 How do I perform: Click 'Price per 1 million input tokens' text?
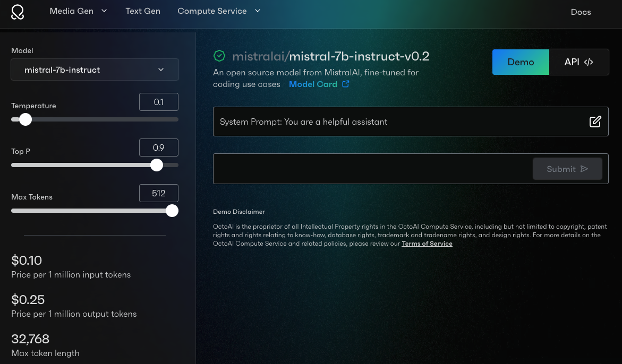(71, 274)
